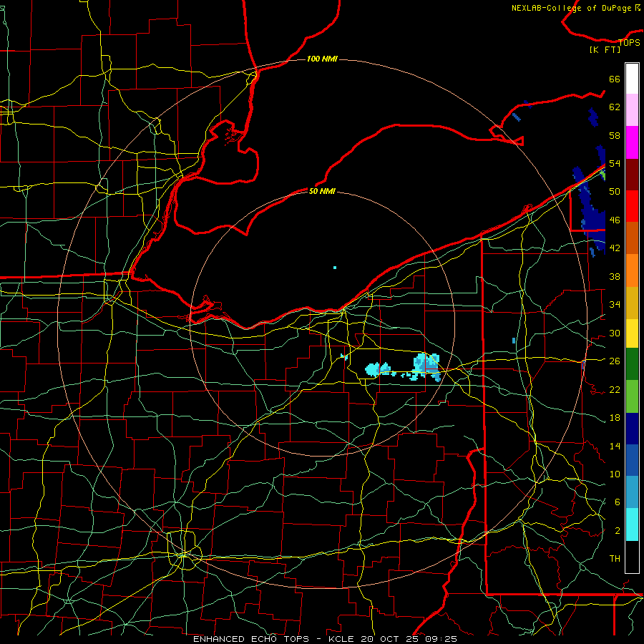Click the large cyan echo cluster
Screen dimensions: 644x644
[426, 367]
